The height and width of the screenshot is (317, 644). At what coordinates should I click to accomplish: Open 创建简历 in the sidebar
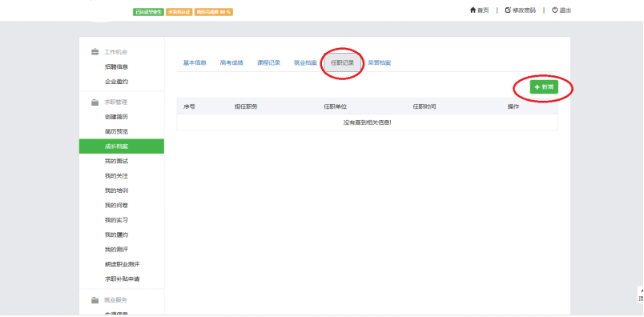(116, 117)
